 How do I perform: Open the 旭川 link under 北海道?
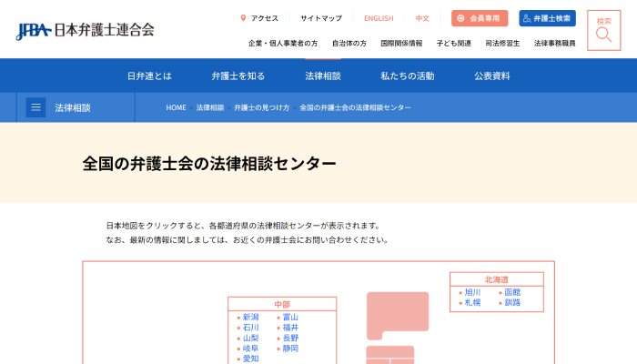click(x=472, y=292)
